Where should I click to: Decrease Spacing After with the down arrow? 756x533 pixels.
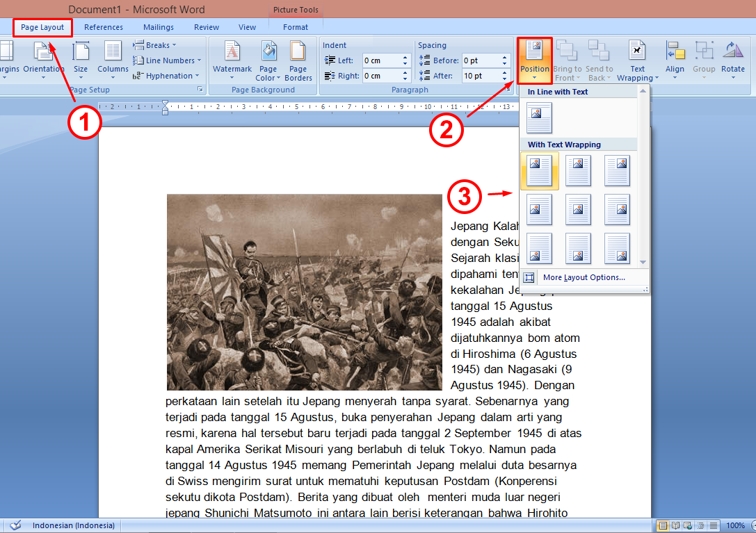pyautogui.click(x=505, y=79)
